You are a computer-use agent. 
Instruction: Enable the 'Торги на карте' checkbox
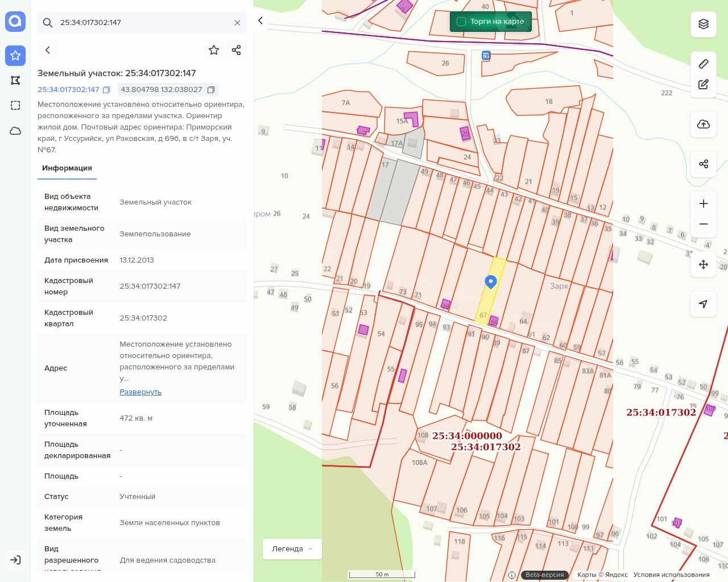(461, 22)
